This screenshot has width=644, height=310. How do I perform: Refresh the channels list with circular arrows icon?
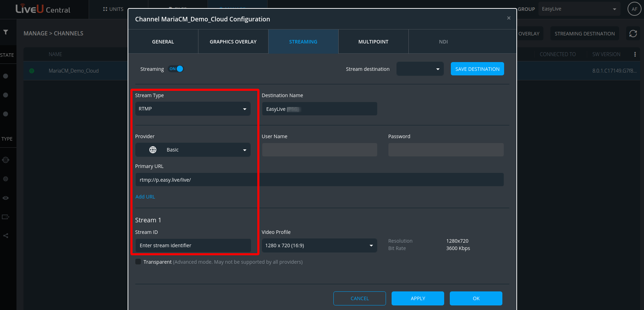[x=633, y=34]
